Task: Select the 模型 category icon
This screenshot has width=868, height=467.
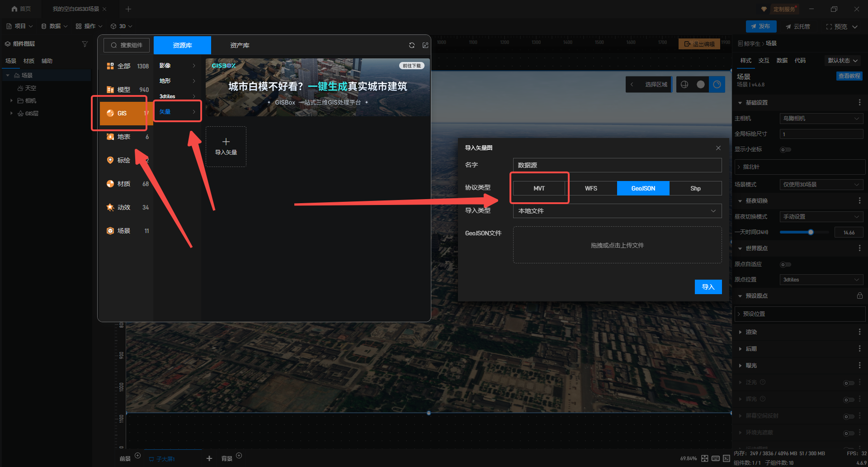Action: tap(110, 90)
